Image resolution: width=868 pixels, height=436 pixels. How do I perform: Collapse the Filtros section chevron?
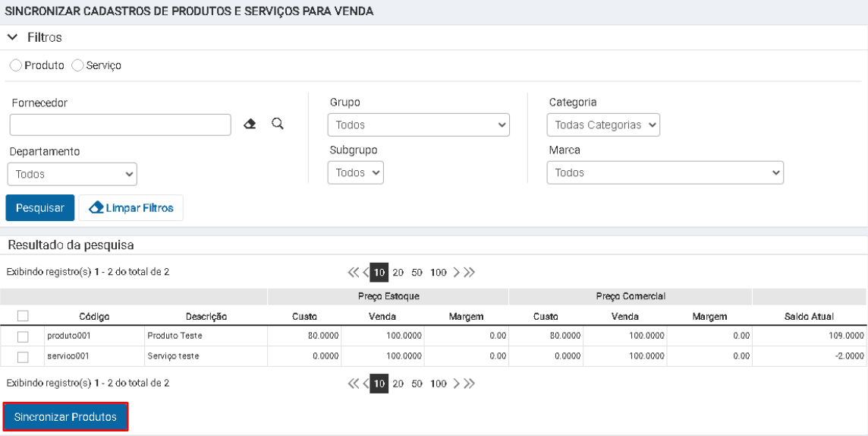point(13,38)
